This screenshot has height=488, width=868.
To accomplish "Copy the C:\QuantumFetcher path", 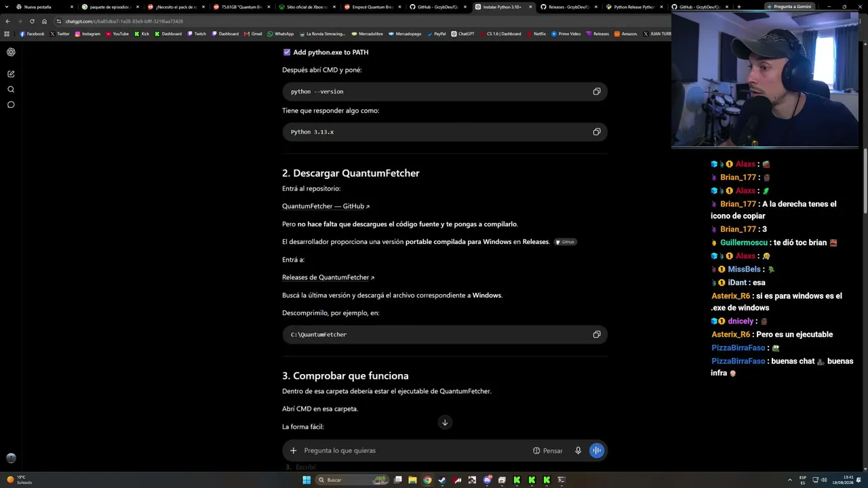I will coord(597,334).
